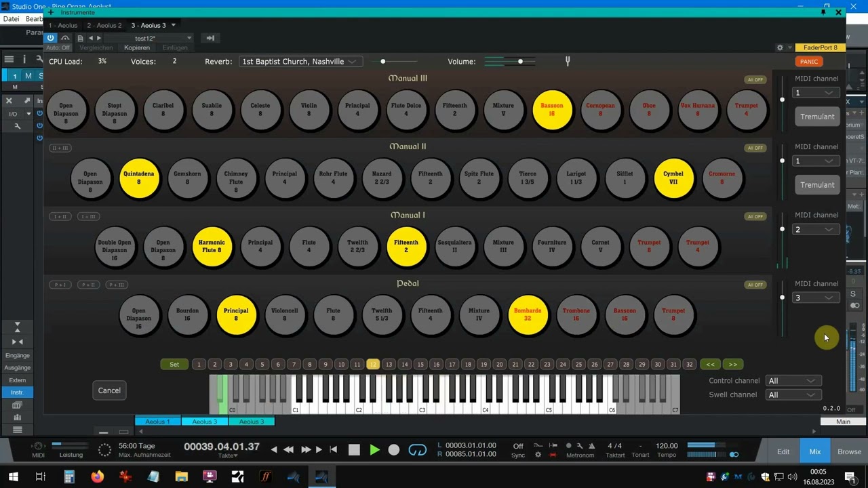Expand the instrument tab list arrow

174,26
